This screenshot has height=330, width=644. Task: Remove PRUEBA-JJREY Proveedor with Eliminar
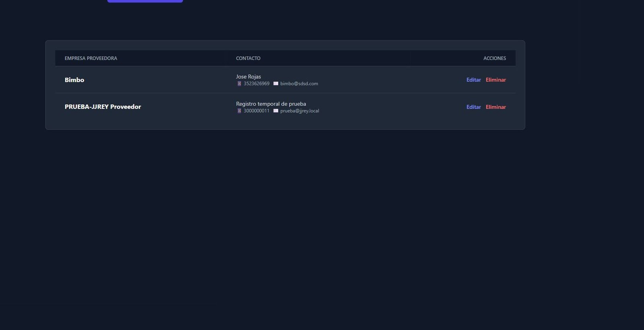tap(495, 107)
